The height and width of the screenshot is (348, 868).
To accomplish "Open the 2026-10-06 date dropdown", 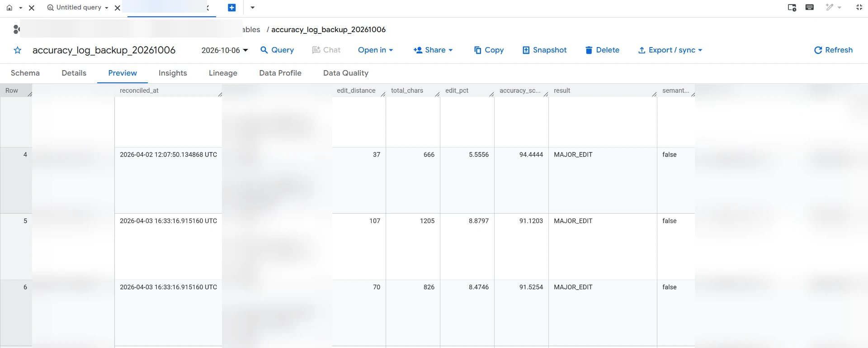I will (x=225, y=50).
